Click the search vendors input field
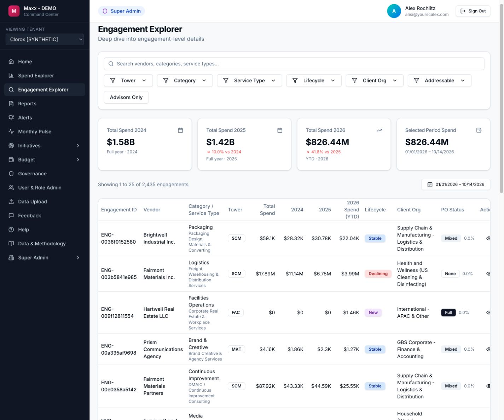Viewport: 504px width, 420px height. [294, 64]
